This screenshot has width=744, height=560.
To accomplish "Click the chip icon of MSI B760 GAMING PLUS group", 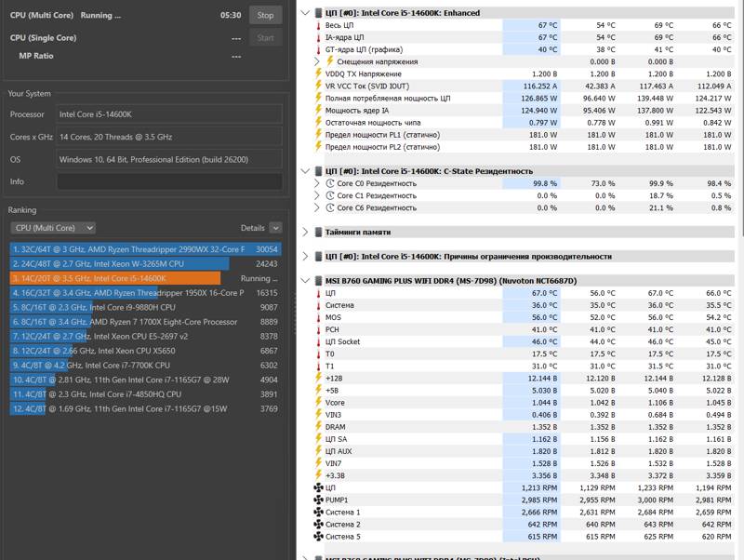I will 319,281.
